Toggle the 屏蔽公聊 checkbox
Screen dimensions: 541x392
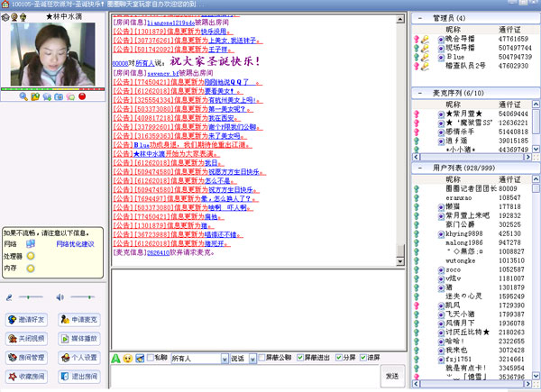(x=261, y=358)
